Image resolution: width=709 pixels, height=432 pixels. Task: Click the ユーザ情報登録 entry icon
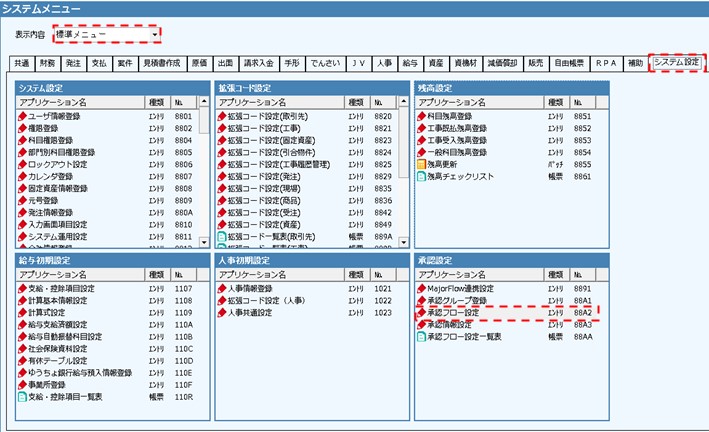pos(23,116)
